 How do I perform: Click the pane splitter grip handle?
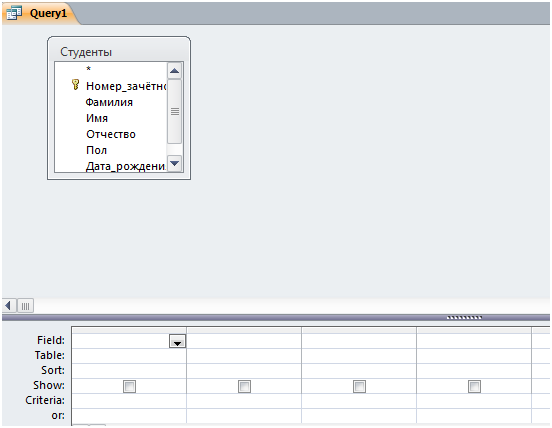(464, 318)
